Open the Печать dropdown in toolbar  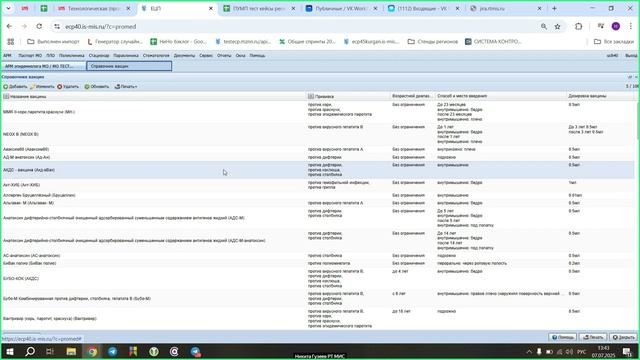coord(126,87)
